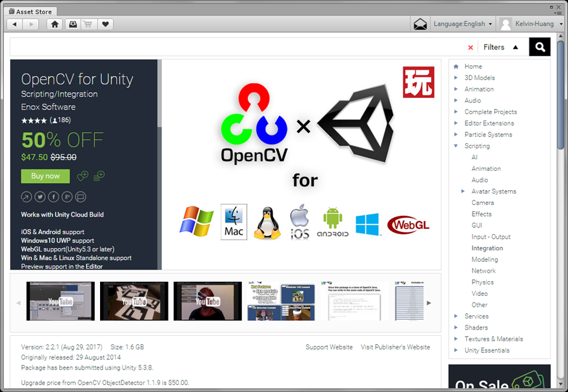Image resolution: width=568 pixels, height=392 pixels.
Task: Share on Google Plus icon
Action: (67, 197)
